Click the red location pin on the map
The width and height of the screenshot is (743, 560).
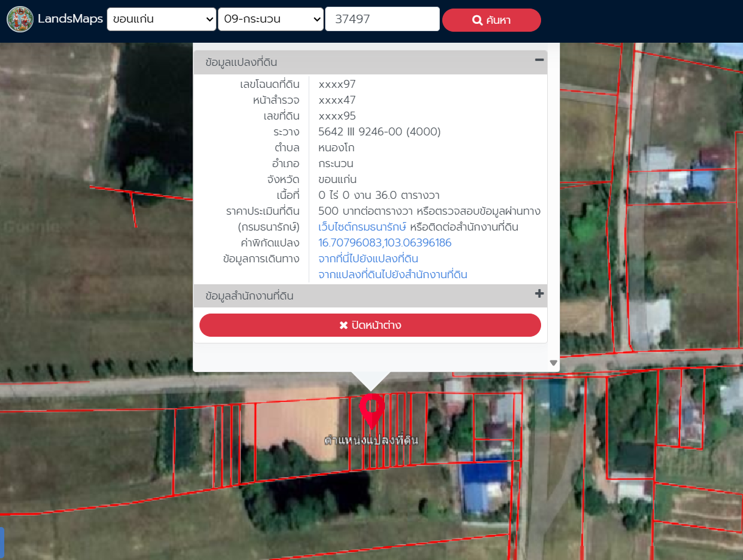(371, 409)
